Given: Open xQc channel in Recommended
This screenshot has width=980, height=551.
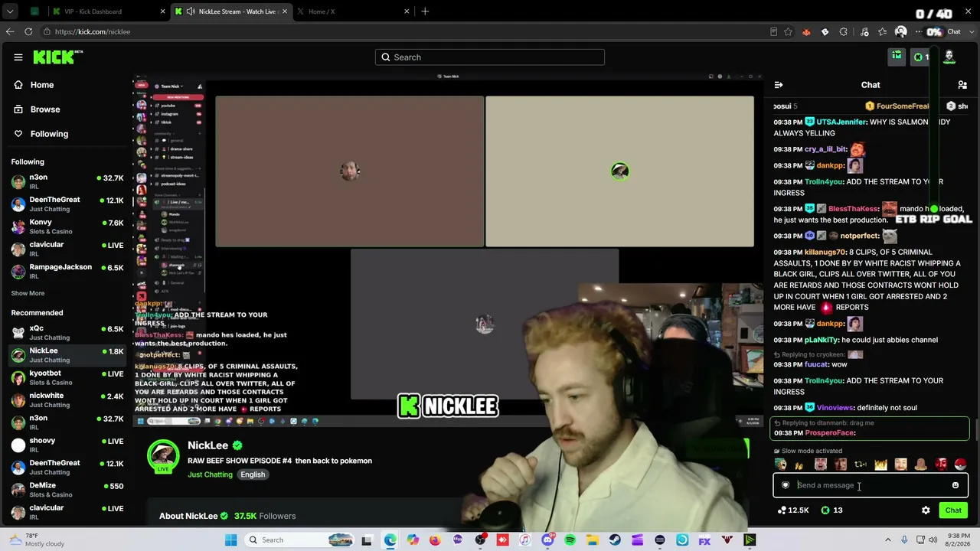Looking at the screenshot, I should (67, 333).
